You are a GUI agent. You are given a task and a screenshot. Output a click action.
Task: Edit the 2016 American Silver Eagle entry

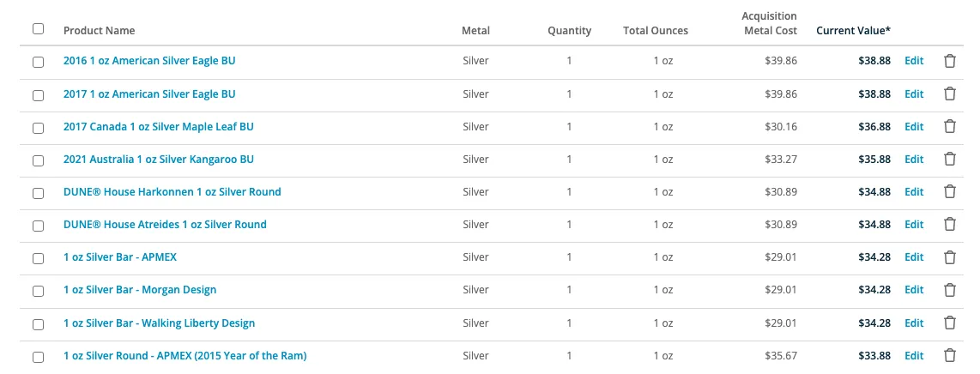[914, 61]
